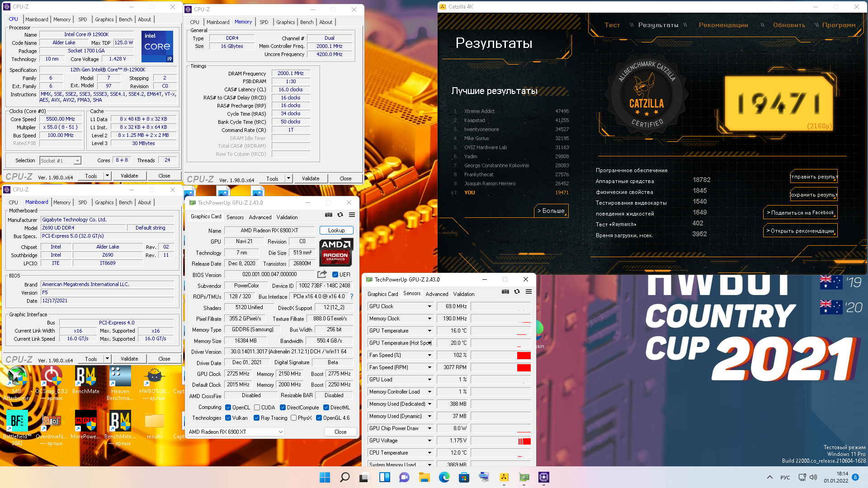Click the GPU name field AMD Radeon RX 6900 XT
This screenshot has width=868, height=488.
click(x=269, y=230)
